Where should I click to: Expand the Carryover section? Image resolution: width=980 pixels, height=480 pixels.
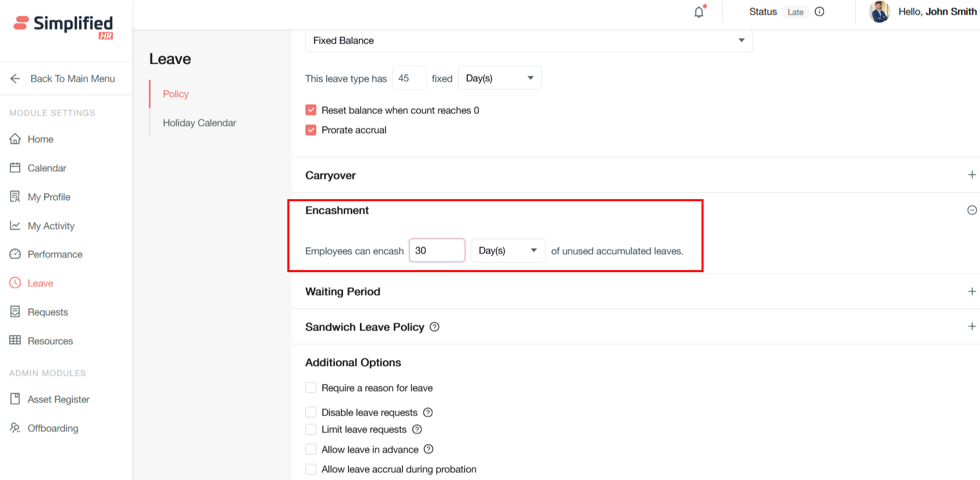coord(971,175)
